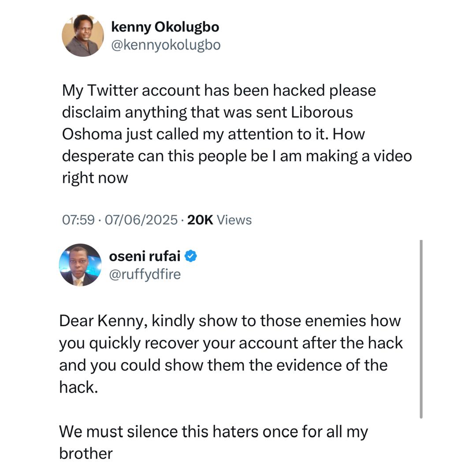
Task: Click the 07:59 post timestamp
Action: click(x=78, y=219)
